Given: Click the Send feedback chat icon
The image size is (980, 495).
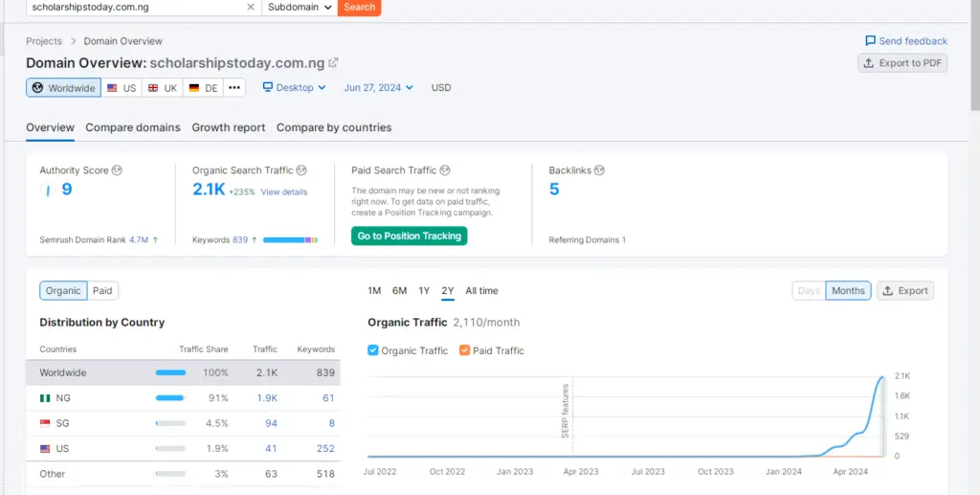Looking at the screenshot, I should 870,40.
